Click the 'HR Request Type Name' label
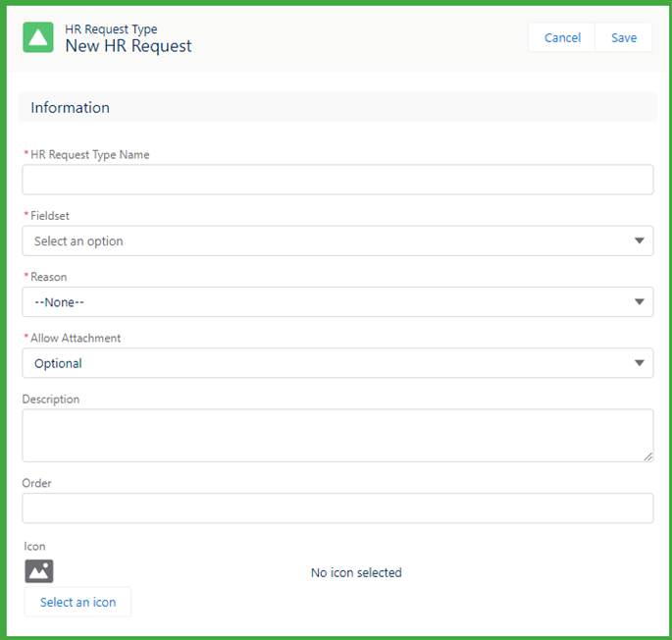The image size is (672, 640). coord(89,154)
